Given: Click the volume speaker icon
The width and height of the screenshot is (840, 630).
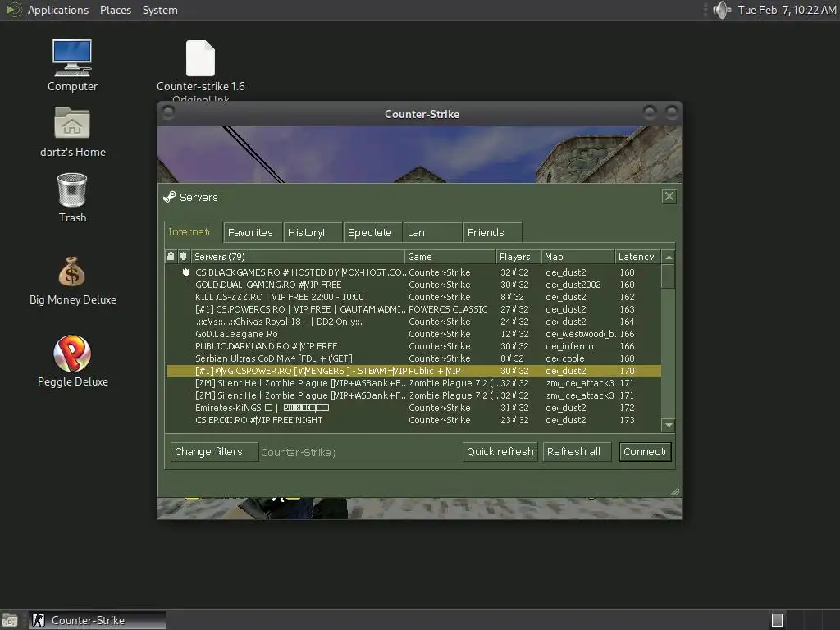Looking at the screenshot, I should pos(722,10).
